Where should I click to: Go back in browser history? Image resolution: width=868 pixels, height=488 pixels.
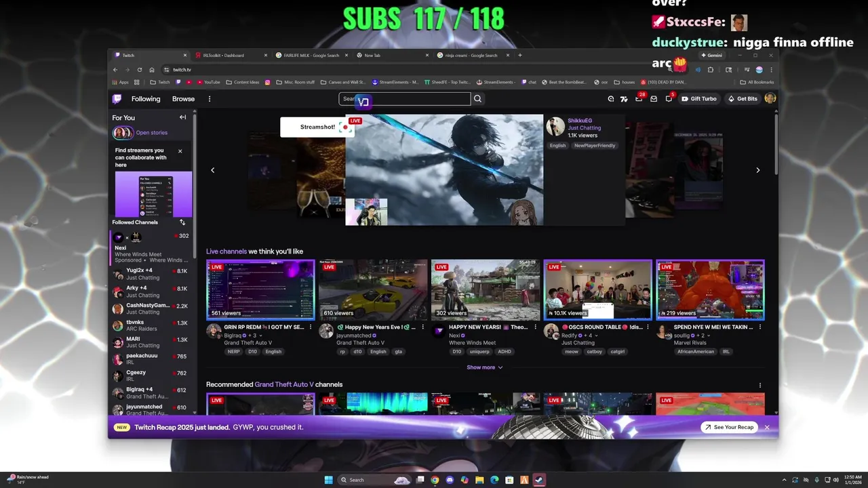pyautogui.click(x=115, y=69)
